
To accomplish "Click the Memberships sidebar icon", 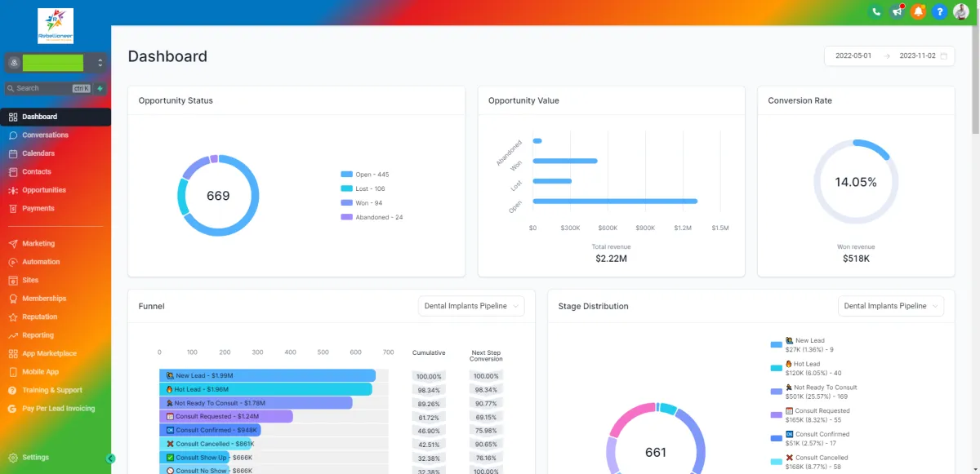I will [x=13, y=299].
